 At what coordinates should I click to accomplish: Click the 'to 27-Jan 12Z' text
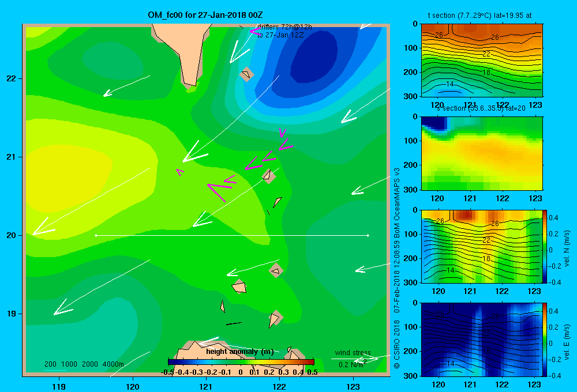pyautogui.click(x=280, y=35)
